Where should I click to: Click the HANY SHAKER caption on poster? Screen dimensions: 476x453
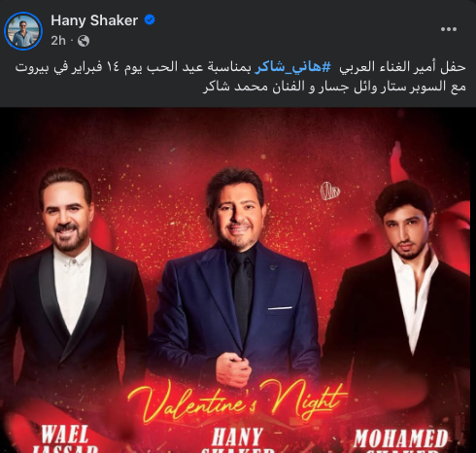point(237,440)
